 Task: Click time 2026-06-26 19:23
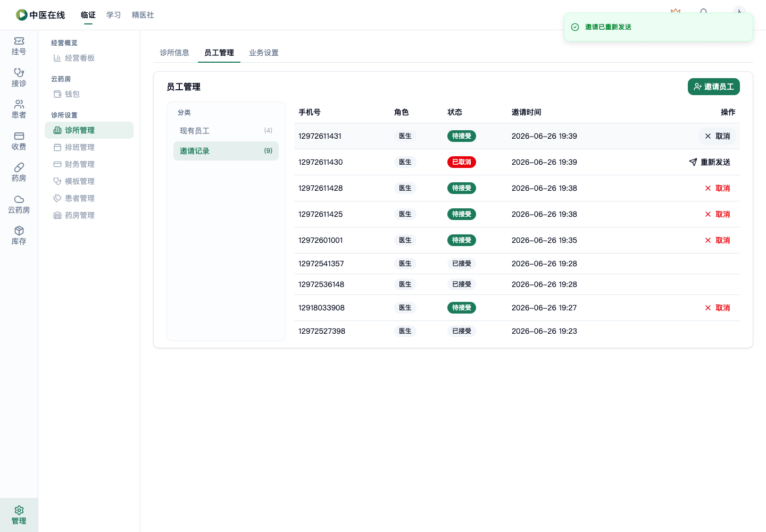[544, 331]
